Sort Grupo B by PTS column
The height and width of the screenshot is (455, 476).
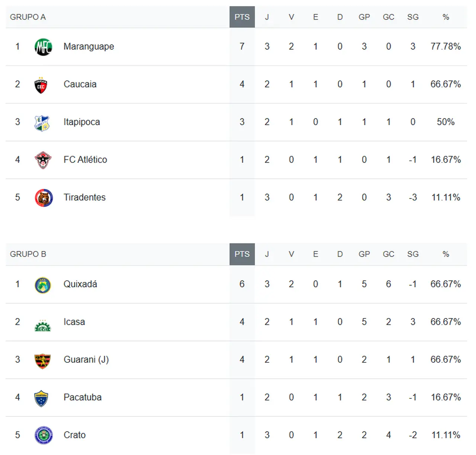242,254
